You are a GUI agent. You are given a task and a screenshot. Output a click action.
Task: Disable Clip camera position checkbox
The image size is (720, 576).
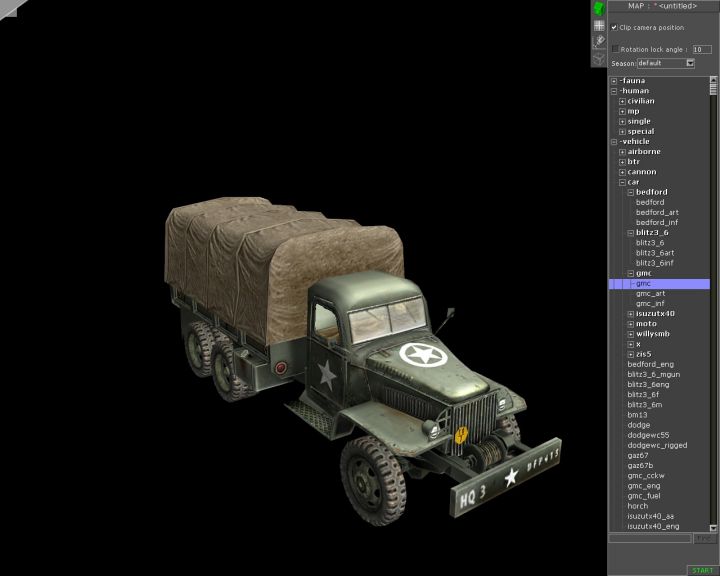pyautogui.click(x=615, y=28)
